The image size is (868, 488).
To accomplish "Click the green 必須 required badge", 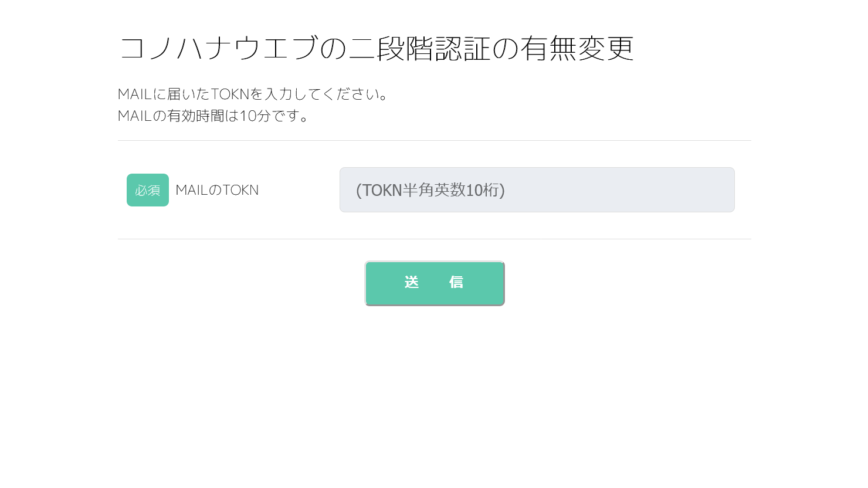I will pyautogui.click(x=148, y=190).
